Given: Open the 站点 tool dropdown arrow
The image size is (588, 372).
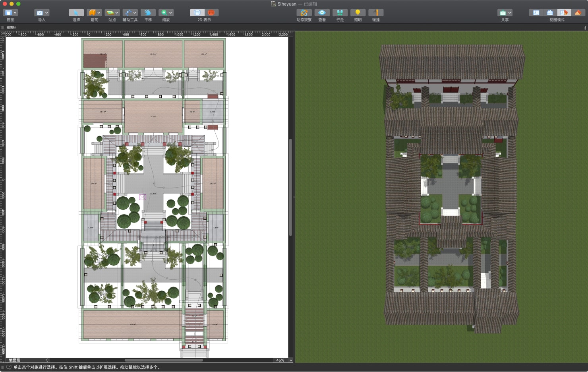Looking at the screenshot, I should point(117,13).
